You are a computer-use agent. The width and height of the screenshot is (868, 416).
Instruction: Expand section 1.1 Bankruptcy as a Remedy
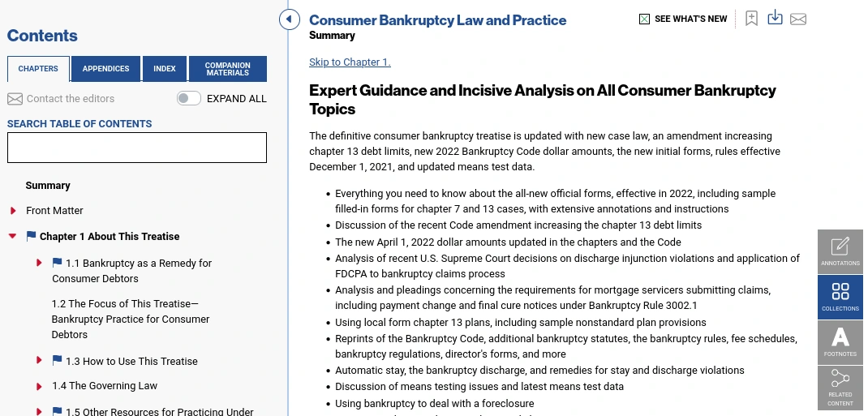(x=39, y=264)
